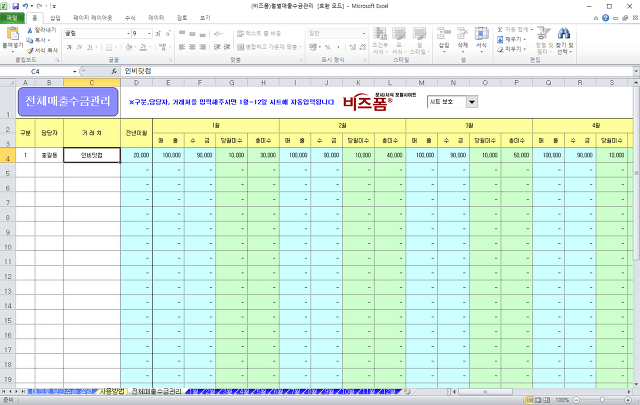Click the AutoSum (자동 합계) sigma icon
Viewport: 640px width, 405px height.
(500, 30)
